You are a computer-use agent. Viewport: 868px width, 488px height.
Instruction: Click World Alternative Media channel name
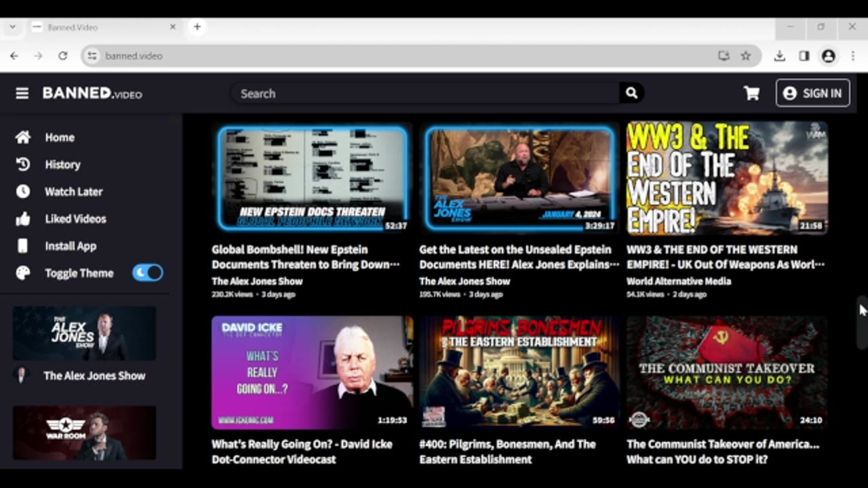click(x=679, y=281)
